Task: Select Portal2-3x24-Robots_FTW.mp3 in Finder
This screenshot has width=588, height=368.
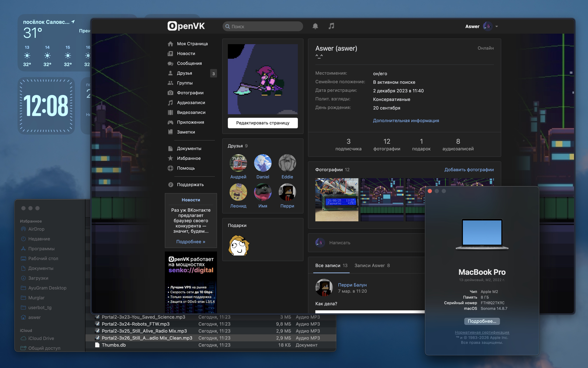Action: 211,324
